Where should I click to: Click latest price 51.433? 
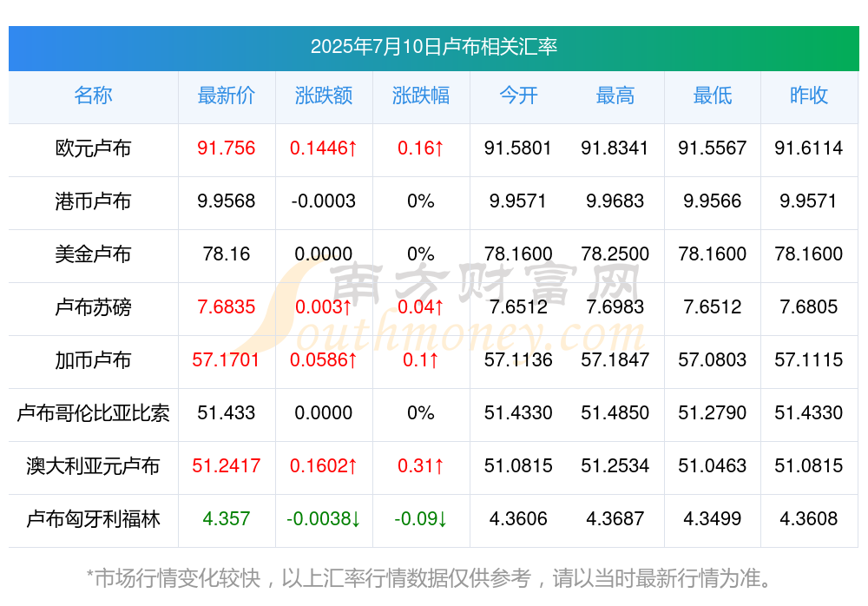(226, 412)
